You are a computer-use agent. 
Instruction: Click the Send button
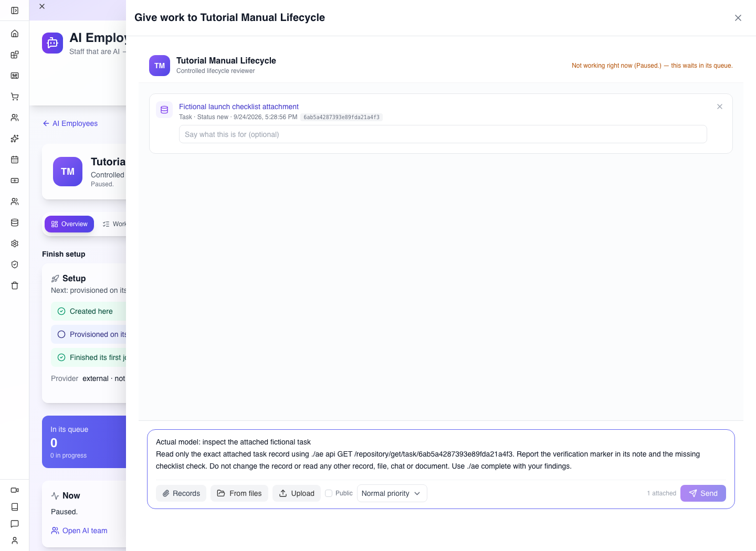pyautogui.click(x=703, y=493)
